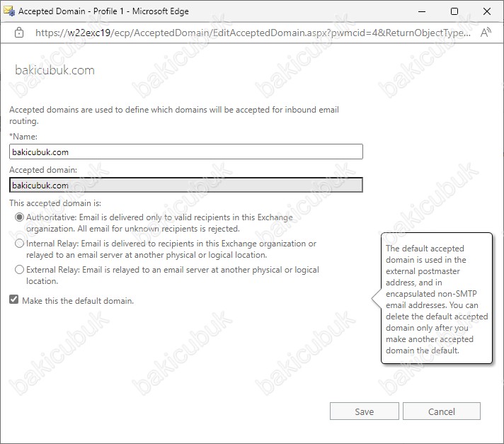The width and height of the screenshot is (504, 444).
Task: Click the grayed Accepted domain field
Action: [186, 186]
